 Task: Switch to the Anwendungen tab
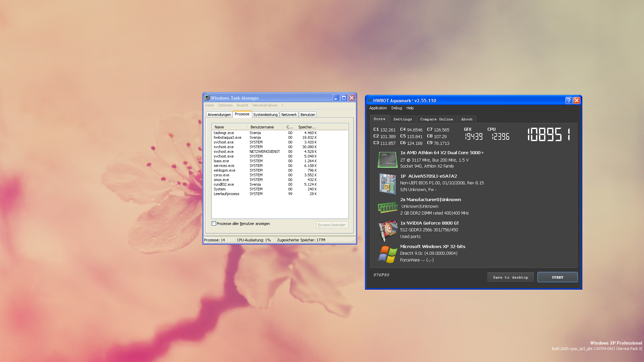tap(219, 115)
